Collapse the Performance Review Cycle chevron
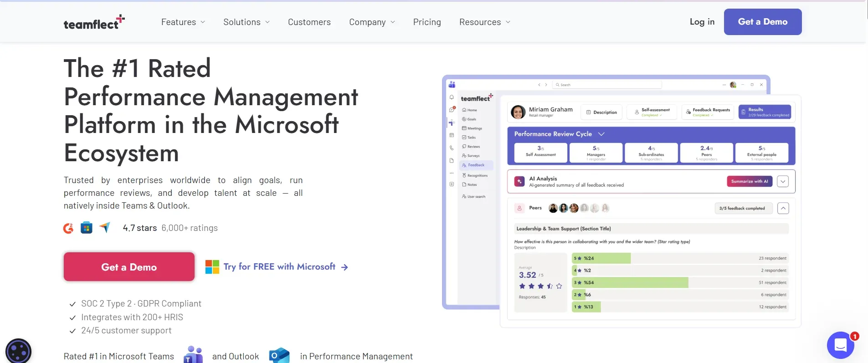Screen dimensions: 868x363 601,134
